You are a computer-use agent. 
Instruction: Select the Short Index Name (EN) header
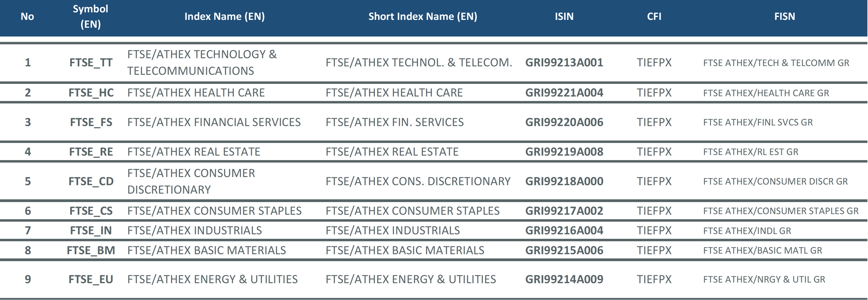[422, 17]
